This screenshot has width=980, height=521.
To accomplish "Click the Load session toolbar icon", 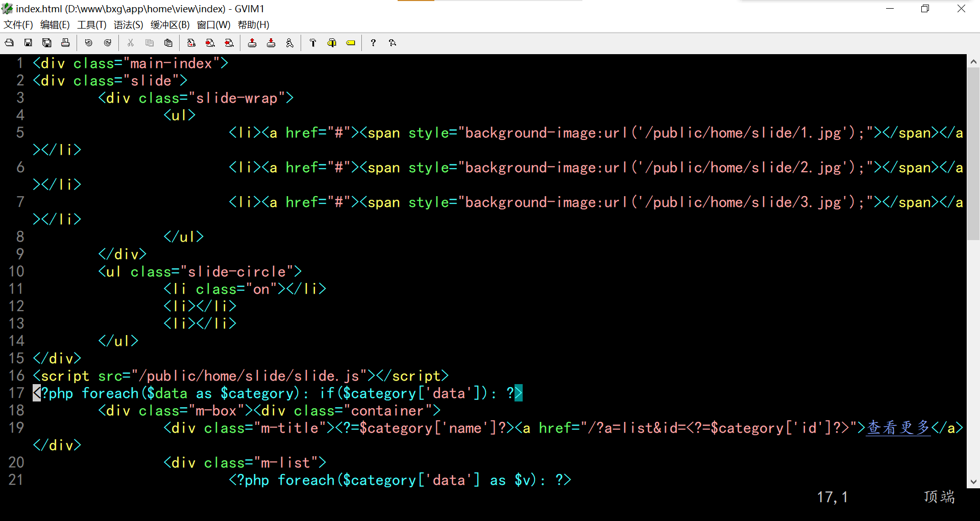I will (x=252, y=43).
